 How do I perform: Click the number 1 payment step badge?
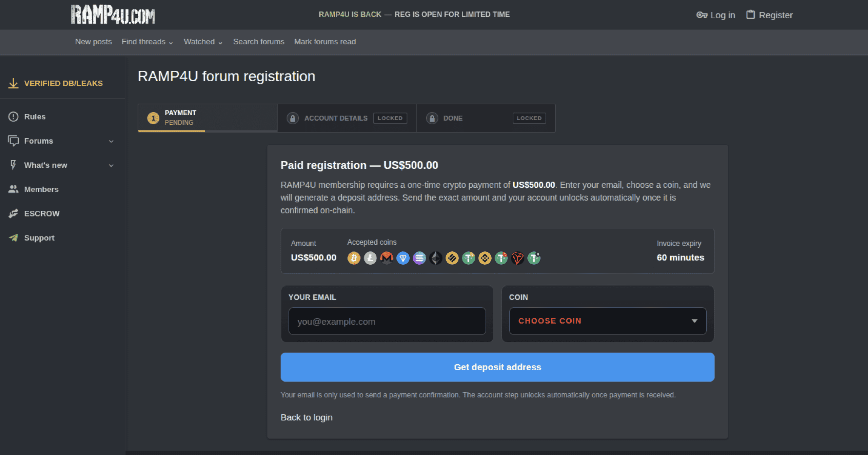click(153, 118)
